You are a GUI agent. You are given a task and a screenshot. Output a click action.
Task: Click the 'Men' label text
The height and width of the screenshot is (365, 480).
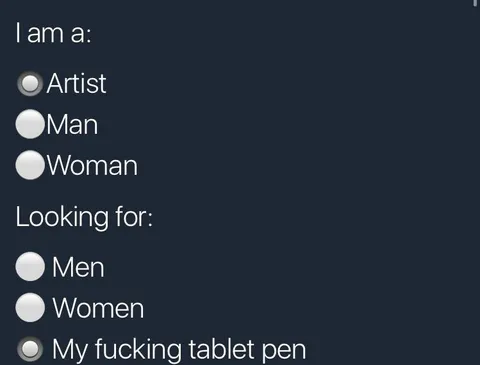[78, 267]
